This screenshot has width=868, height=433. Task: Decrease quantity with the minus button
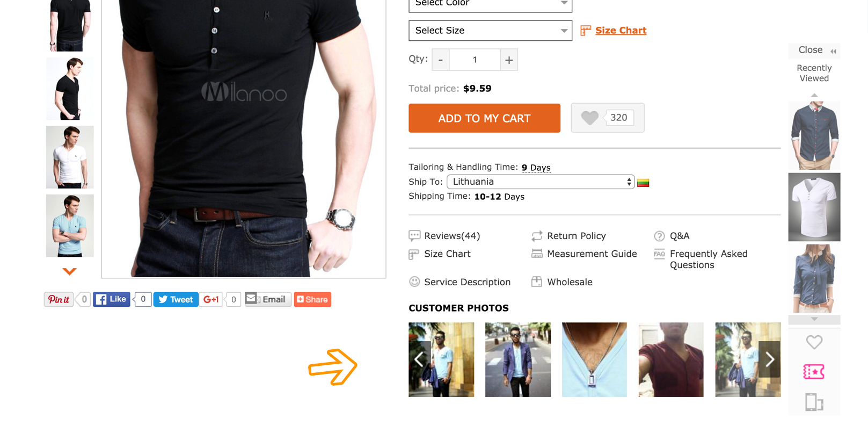[441, 60]
